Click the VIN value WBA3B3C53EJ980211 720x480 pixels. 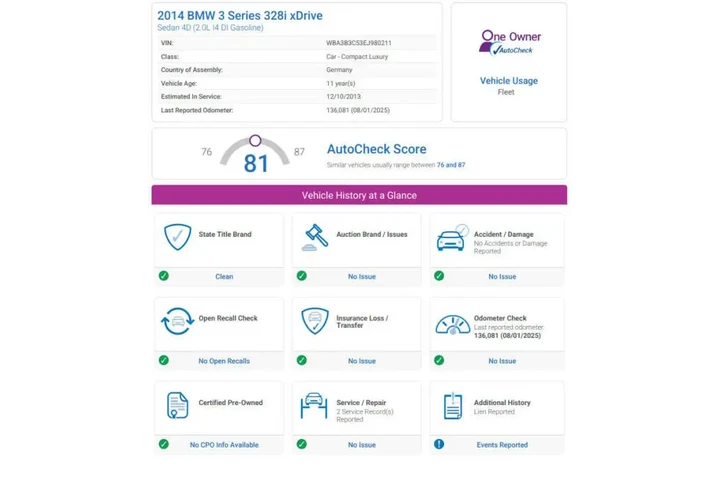[359, 43]
